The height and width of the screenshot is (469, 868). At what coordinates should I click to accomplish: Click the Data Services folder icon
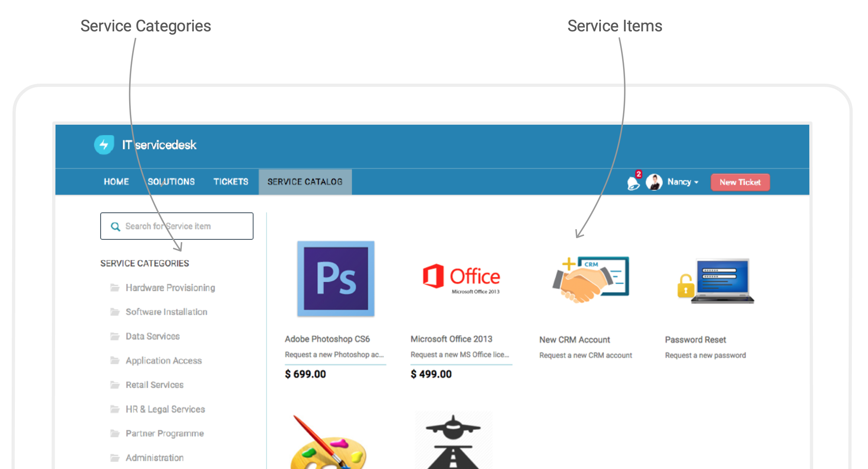pyautogui.click(x=115, y=336)
